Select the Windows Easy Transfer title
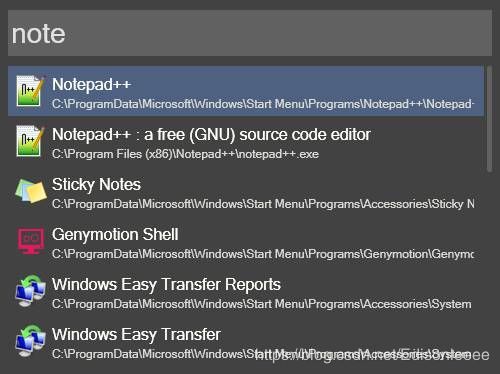This screenshot has width=500, height=374. coord(136,335)
